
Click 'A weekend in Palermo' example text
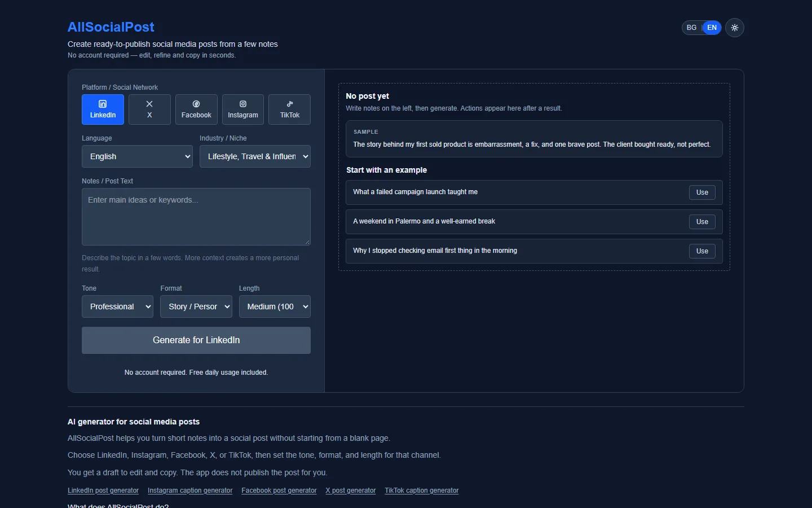coord(424,221)
